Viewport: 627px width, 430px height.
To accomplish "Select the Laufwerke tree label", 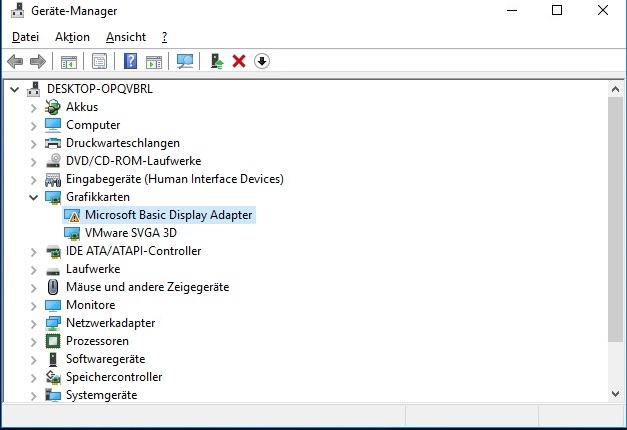I will (93, 269).
